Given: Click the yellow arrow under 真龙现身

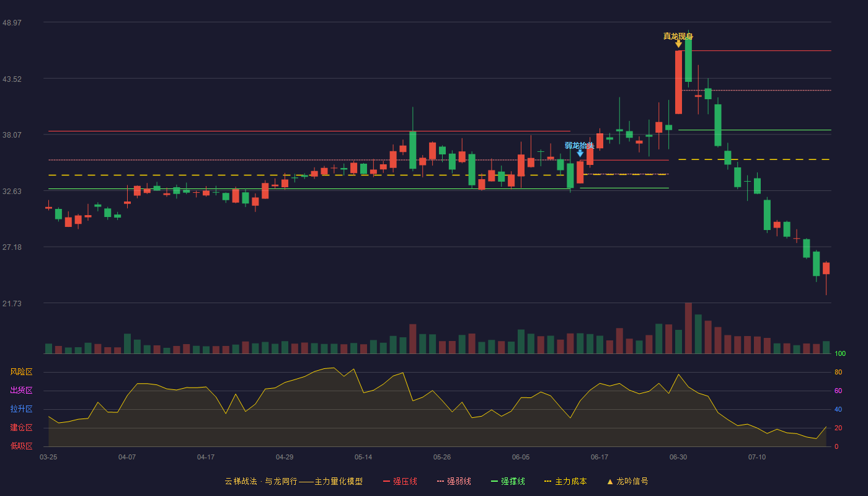Looking at the screenshot, I should click(x=678, y=44).
